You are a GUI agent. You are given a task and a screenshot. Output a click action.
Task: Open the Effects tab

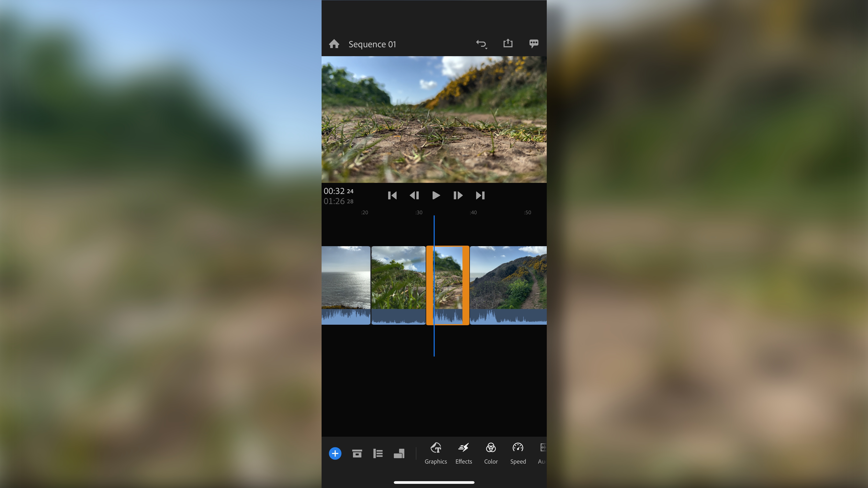tap(464, 454)
